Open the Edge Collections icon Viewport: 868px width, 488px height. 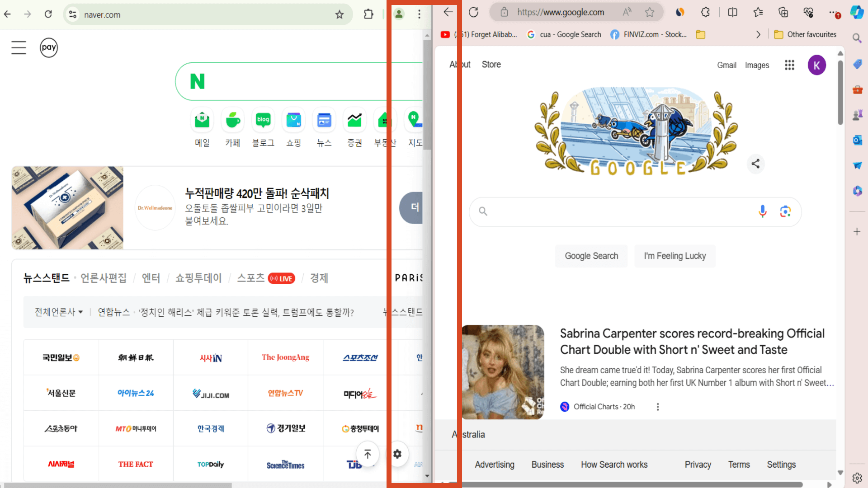pos(783,12)
